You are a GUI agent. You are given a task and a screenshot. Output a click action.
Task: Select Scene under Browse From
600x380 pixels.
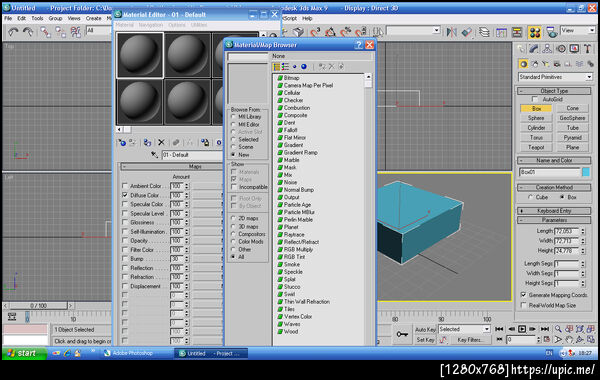pos(233,147)
